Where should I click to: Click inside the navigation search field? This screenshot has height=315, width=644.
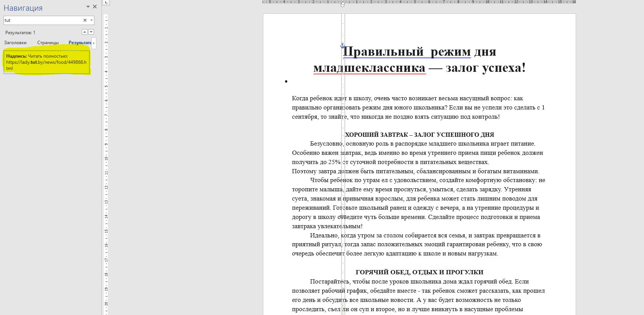pyautogui.click(x=42, y=20)
